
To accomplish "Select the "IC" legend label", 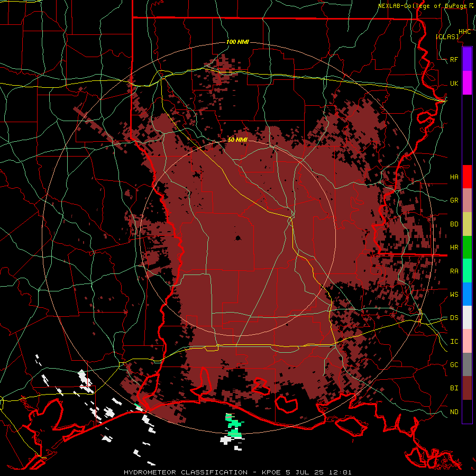I will coord(454,342).
